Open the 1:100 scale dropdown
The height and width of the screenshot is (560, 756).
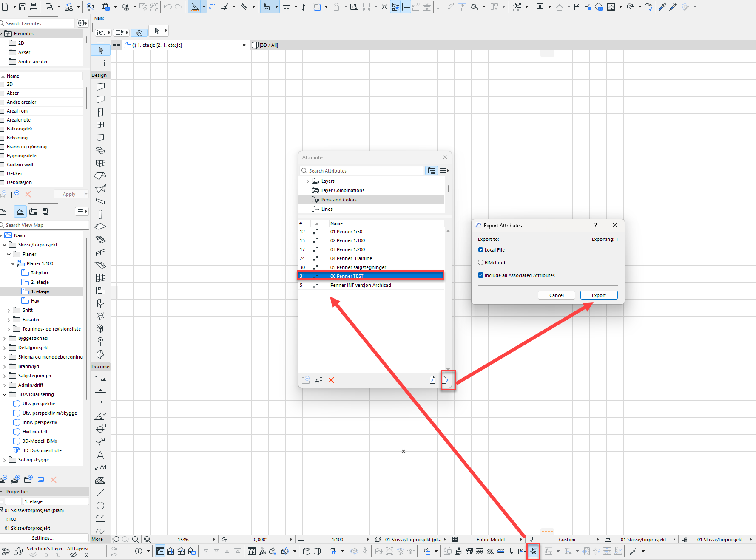click(x=368, y=540)
